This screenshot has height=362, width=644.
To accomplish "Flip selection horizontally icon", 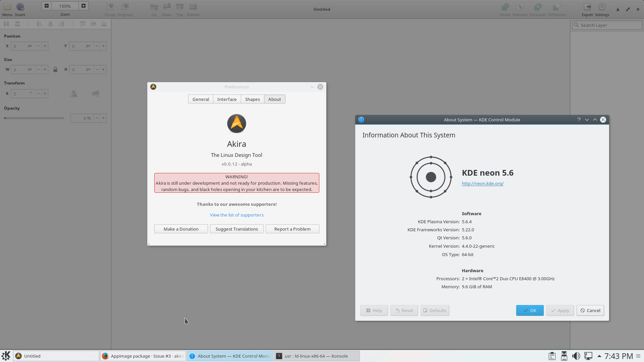I will click(73, 94).
